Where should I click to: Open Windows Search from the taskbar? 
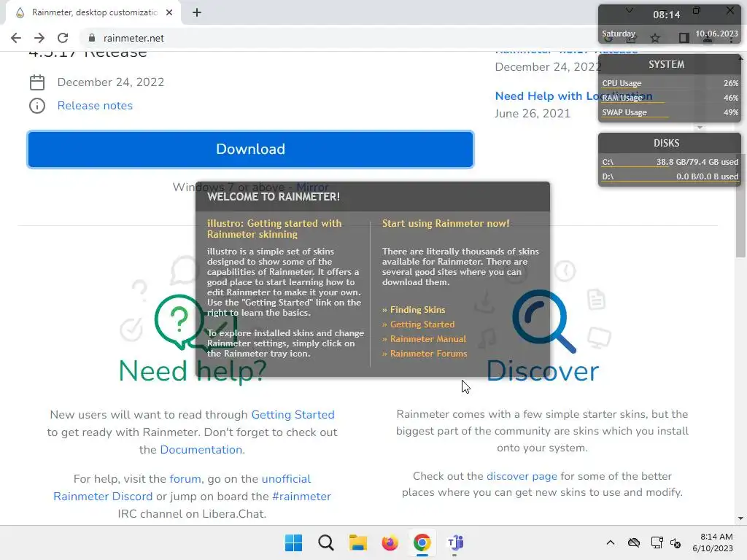click(x=326, y=542)
